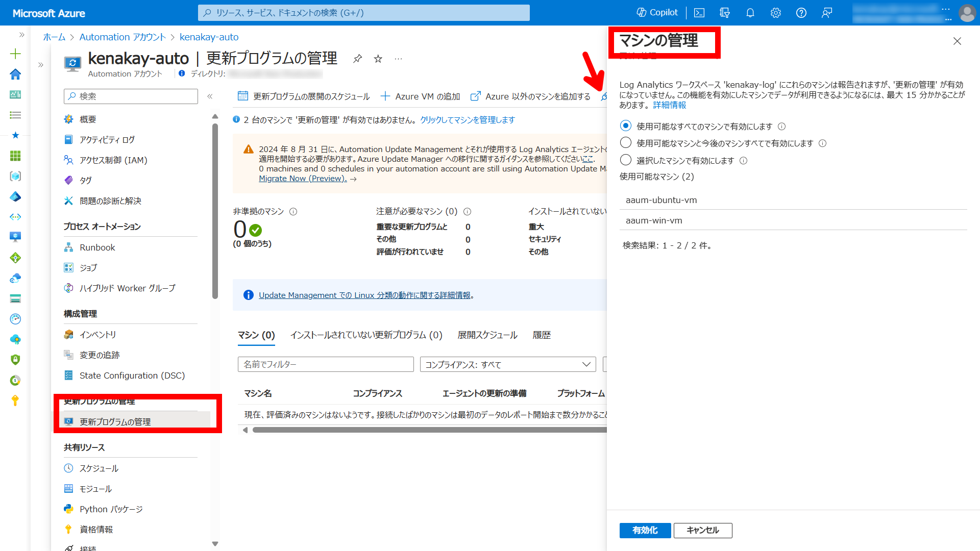
Task: Open the directory and subscription filter icon
Action: [x=725, y=13]
